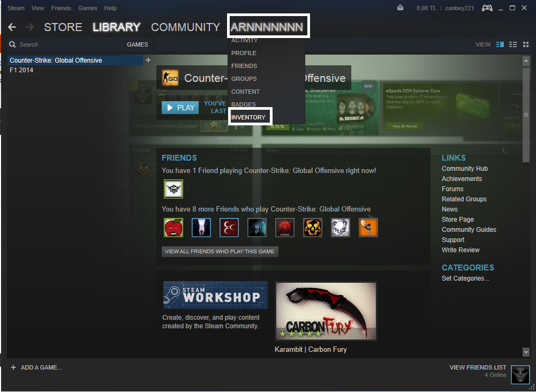Click the search magnifier icon
This screenshot has width=536, height=392.
click(x=12, y=44)
